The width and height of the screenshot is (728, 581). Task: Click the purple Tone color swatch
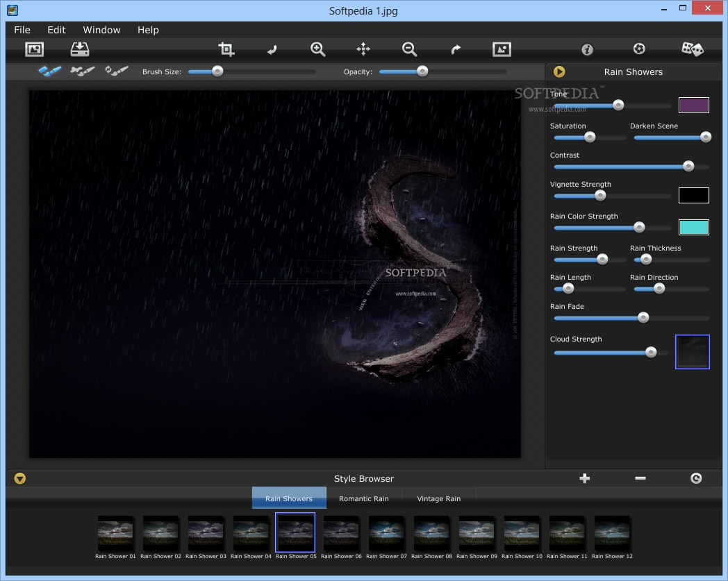coord(694,106)
